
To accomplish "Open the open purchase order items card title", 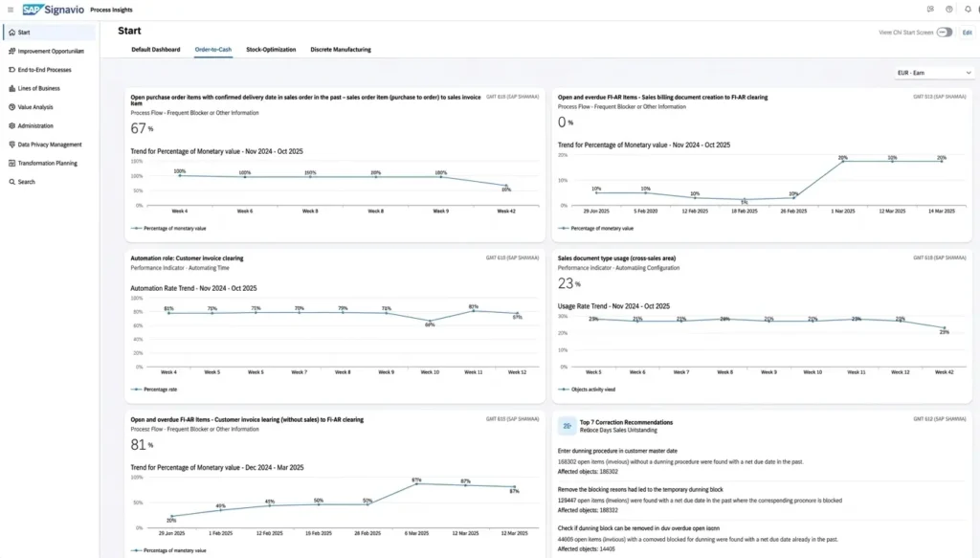I will pos(305,100).
